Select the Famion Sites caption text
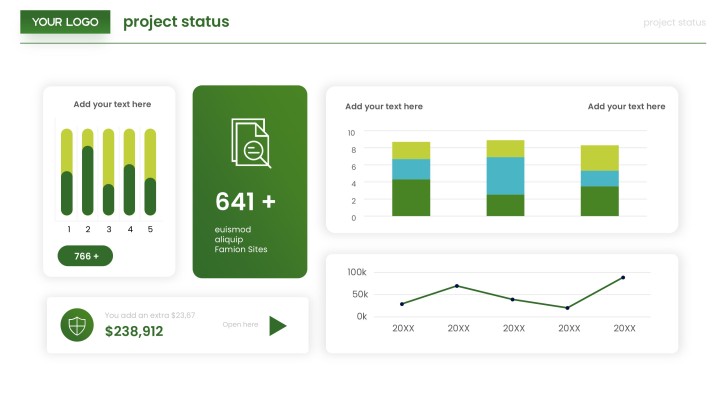The height and width of the screenshot is (408, 726). 241,249
